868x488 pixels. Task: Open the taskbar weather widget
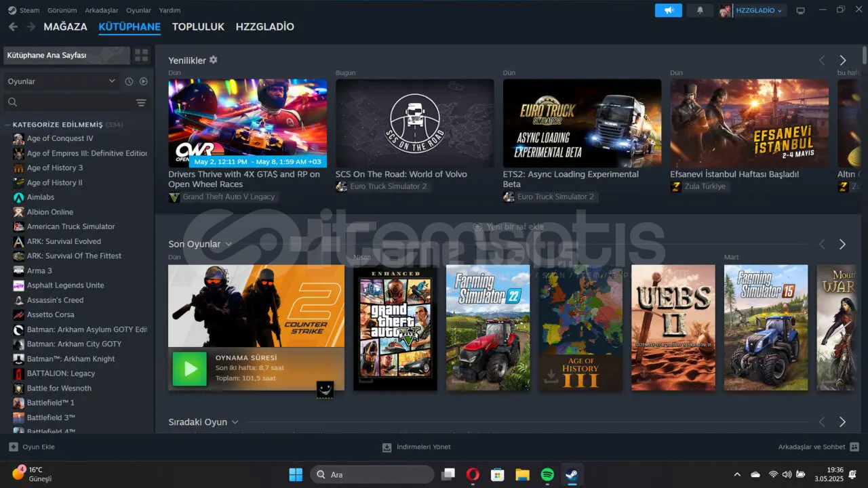32,474
